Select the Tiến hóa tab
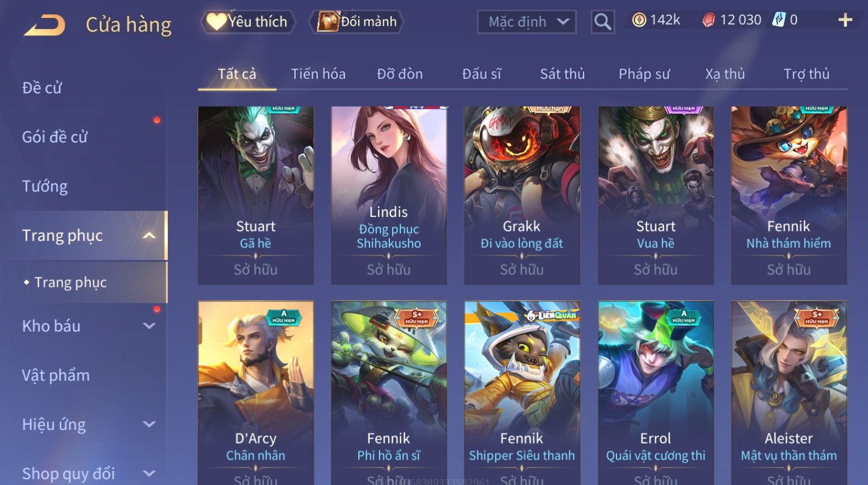Image resolution: width=868 pixels, height=485 pixels. (318, 74)
